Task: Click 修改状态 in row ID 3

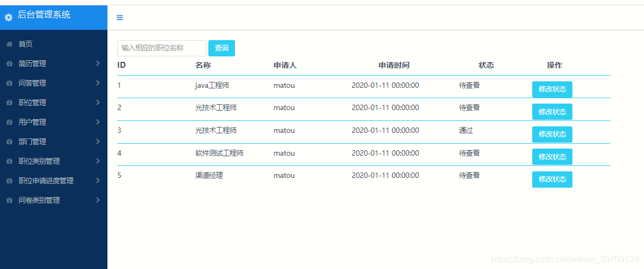Action: 552,134
